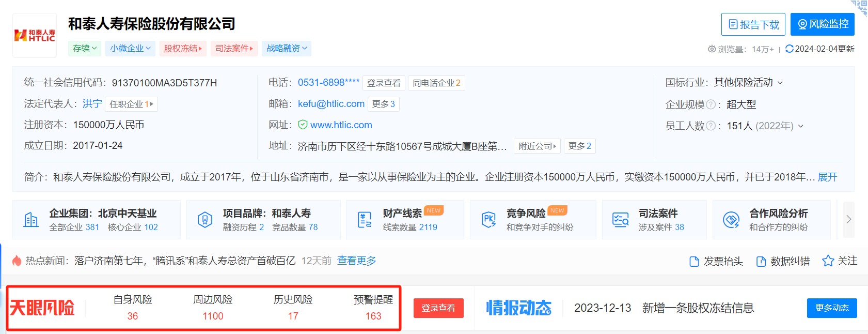868x334 pixels.
Task: Open 周边风险 1100 item
Action: coord(213,308)
